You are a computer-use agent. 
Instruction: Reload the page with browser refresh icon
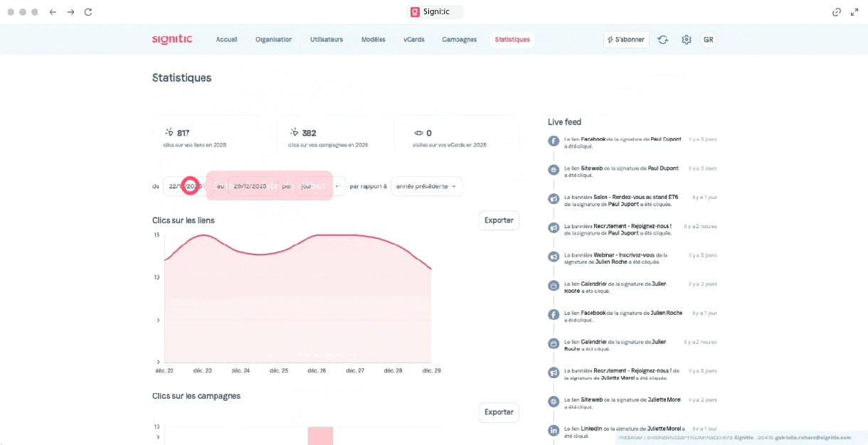[x=88, y=12]
